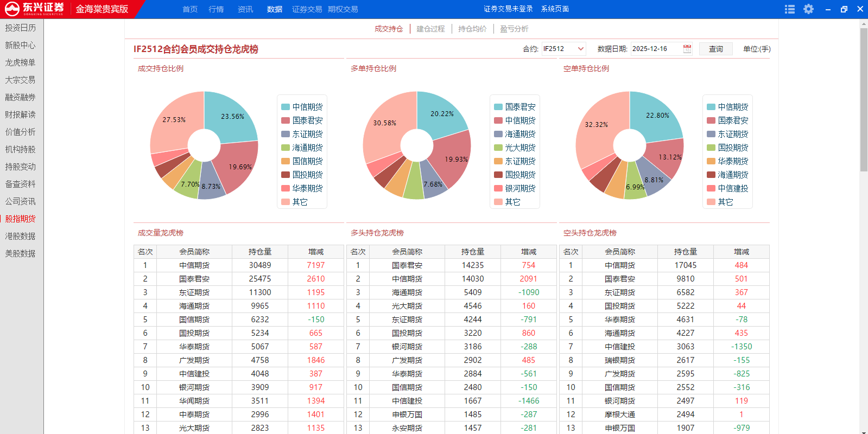Open 期权交易 in the top menu

point(343,9)
